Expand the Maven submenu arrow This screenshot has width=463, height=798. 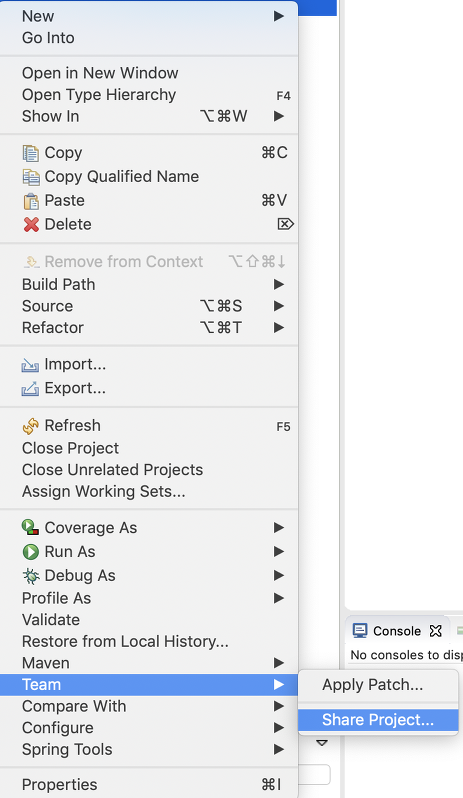click(x=278, y=663)
